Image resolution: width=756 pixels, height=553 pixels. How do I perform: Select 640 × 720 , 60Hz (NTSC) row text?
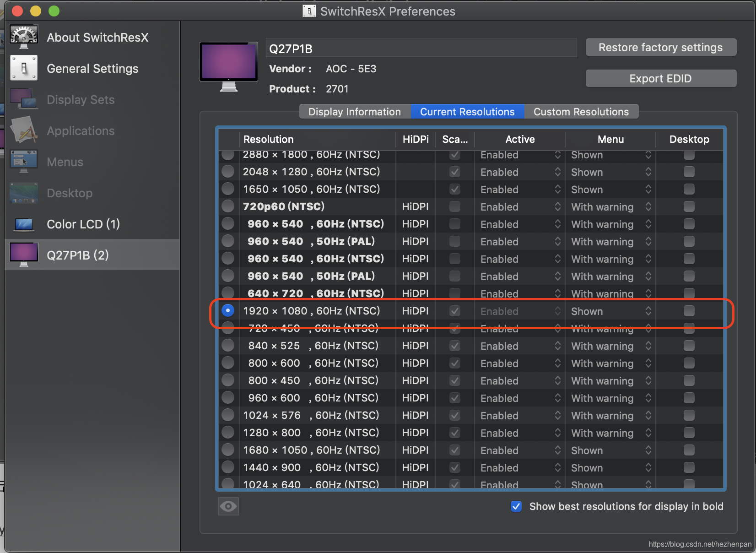point(316,293)
